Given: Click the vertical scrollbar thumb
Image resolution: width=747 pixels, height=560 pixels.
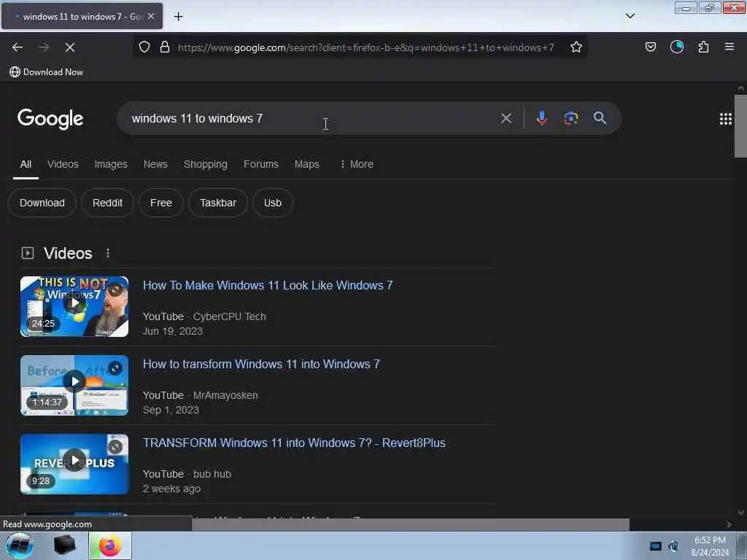Looking at the screenshot, I should (x=740, y=126).
